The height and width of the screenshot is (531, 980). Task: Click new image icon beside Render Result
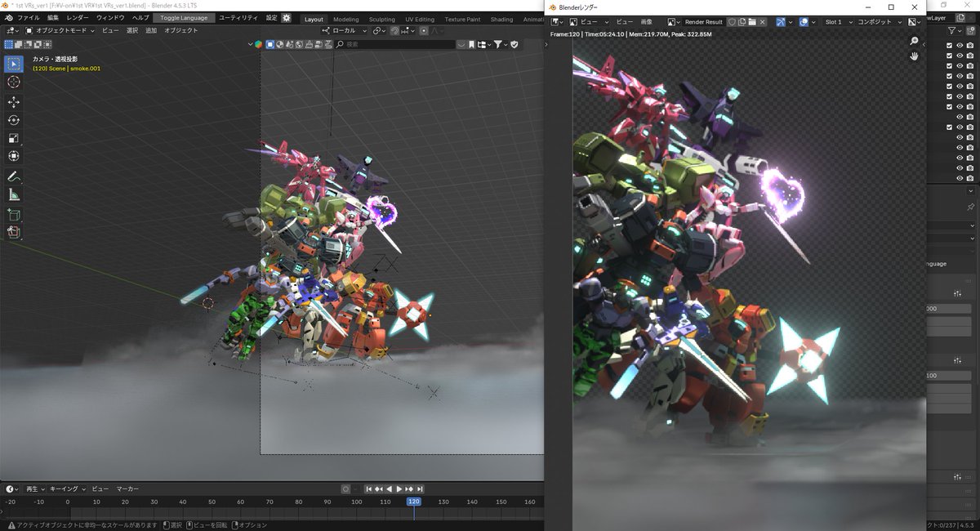pos(741,22)
